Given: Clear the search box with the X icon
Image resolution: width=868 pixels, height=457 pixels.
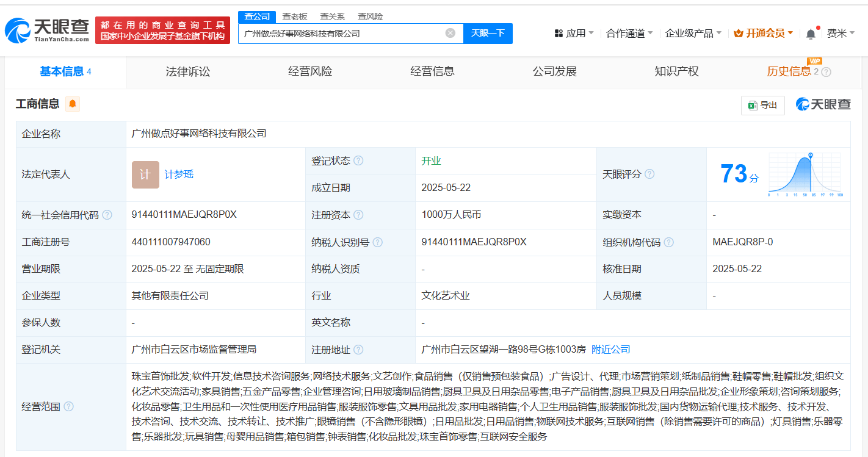Looking at the screenshot, I should tap(450, 33).
